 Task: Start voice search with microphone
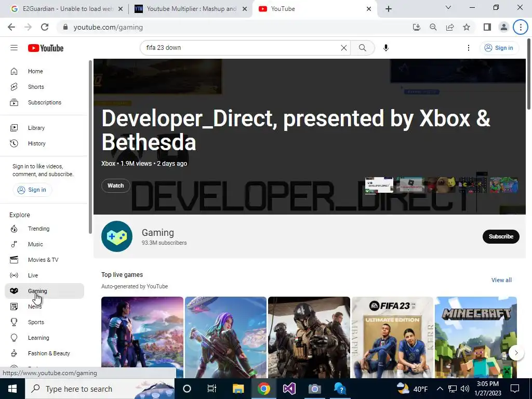(386, 48)
